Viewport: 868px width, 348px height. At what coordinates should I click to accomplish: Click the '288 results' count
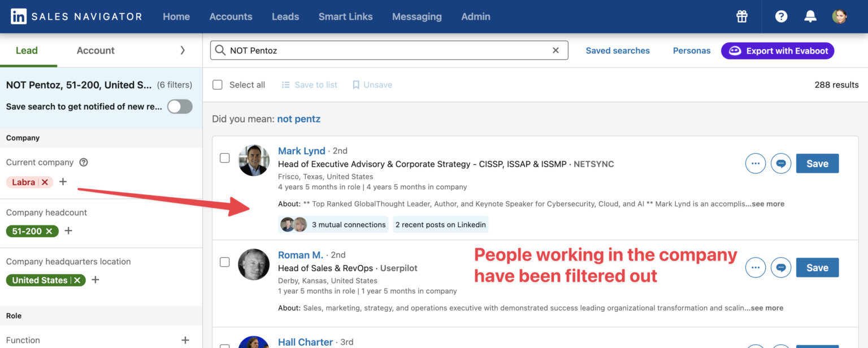(836, 85)
